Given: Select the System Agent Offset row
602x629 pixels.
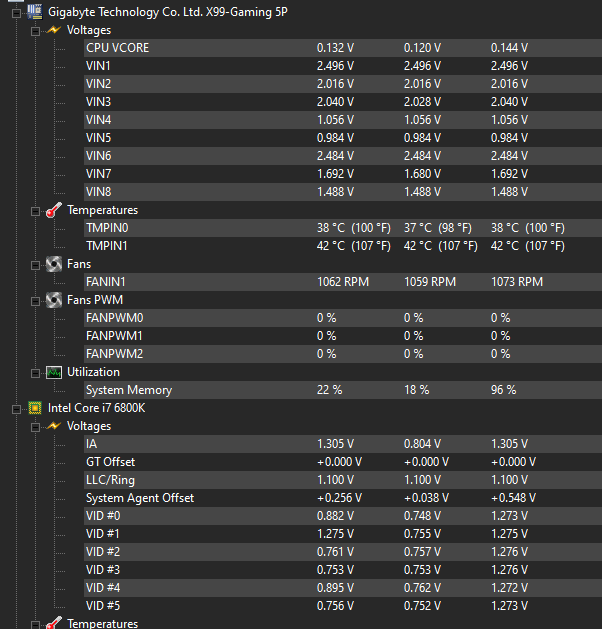Looking at the screenshot, I should (343, 498).
